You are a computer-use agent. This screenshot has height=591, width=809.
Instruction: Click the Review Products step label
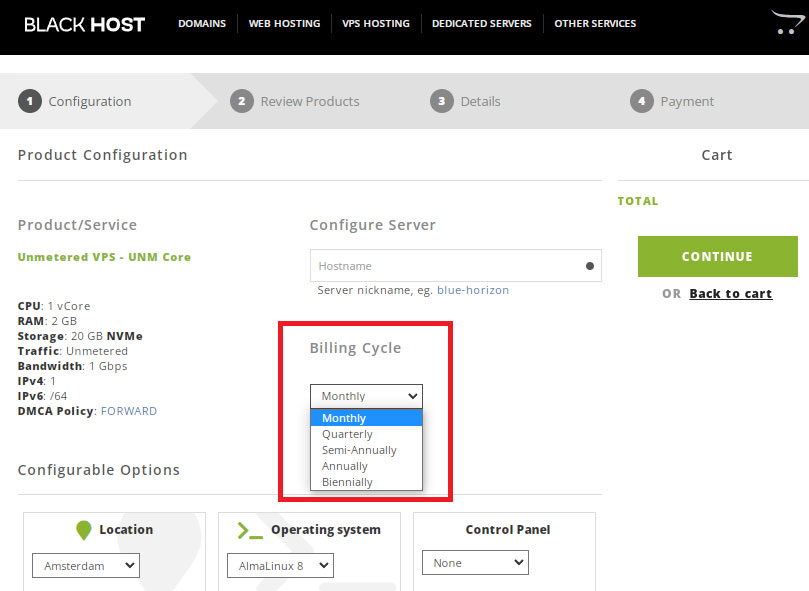click(x=310, y=102)
